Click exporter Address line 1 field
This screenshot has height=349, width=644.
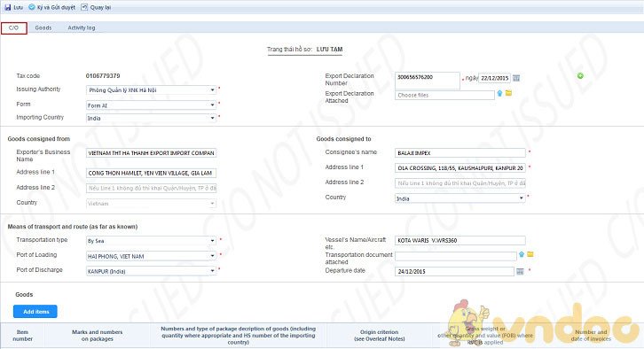(151, 173)
